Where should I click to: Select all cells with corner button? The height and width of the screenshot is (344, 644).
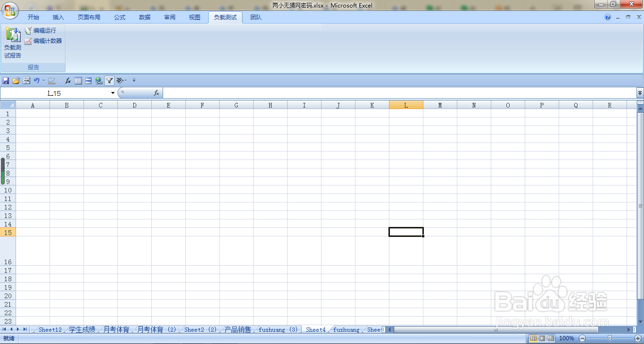click(8, 105)
